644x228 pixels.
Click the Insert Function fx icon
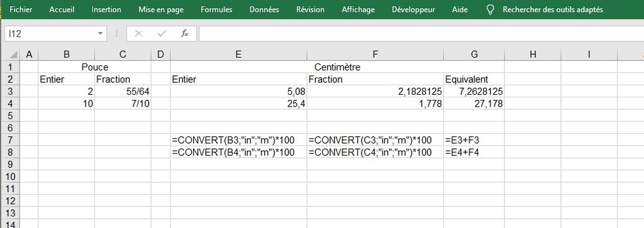coord(185,34)
